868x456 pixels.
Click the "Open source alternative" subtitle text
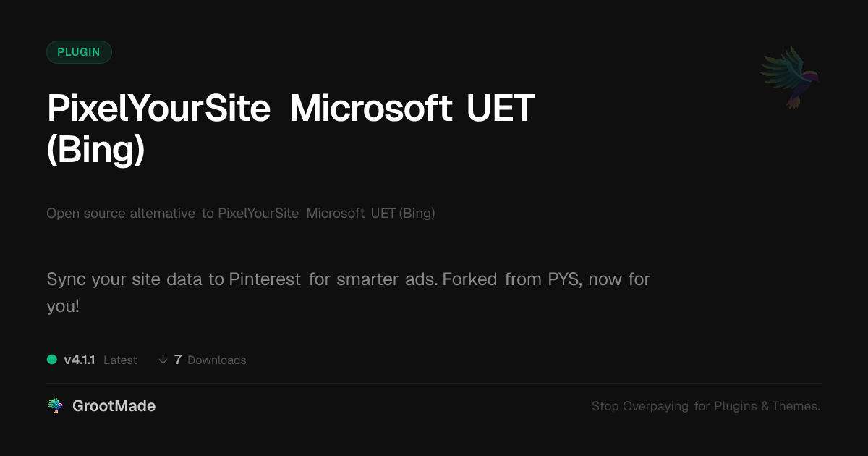click(121, 214)
